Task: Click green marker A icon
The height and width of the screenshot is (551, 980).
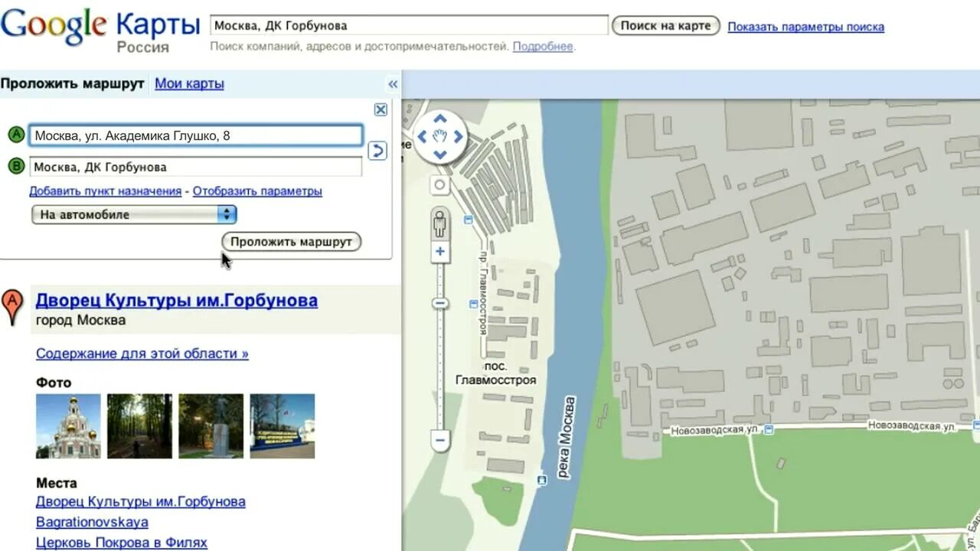Action: coord(16,135)
